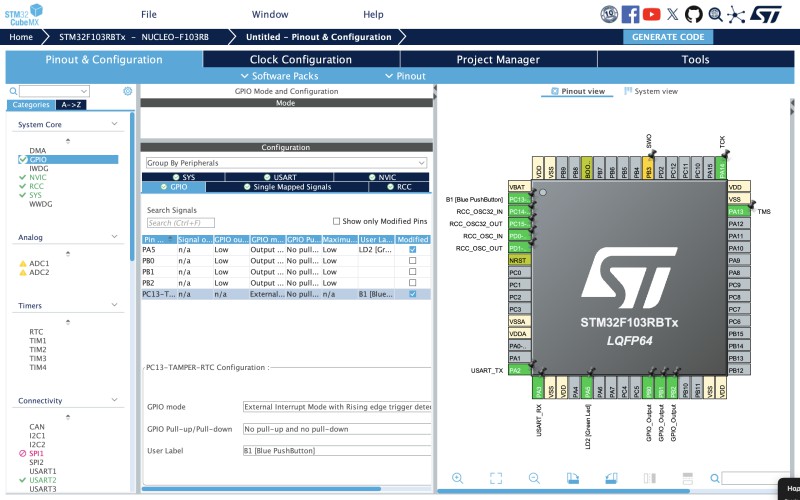Open the Window menu
The width and height of the screenshot is (800, 500).
(270, 14)
